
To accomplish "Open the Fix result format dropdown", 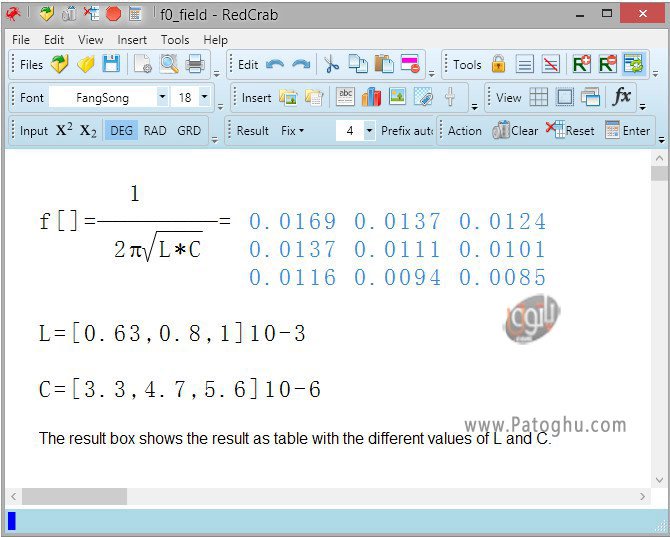I will 292,130.
